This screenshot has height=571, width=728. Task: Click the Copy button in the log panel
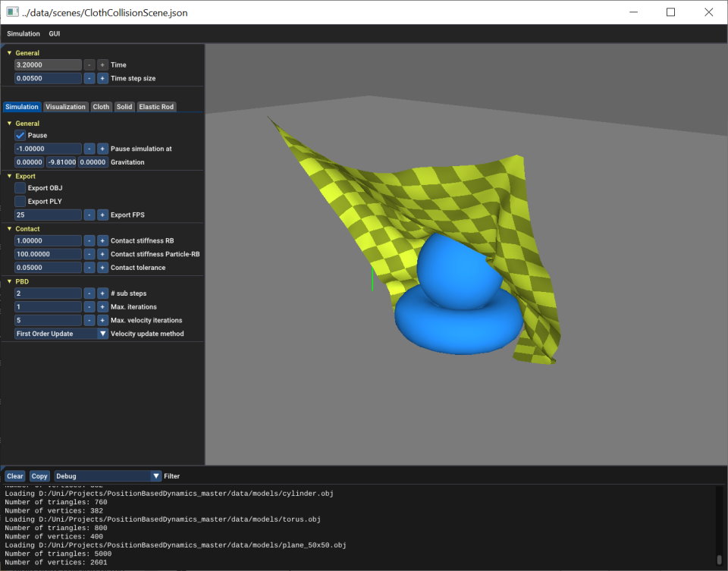(x=39, y=475)
